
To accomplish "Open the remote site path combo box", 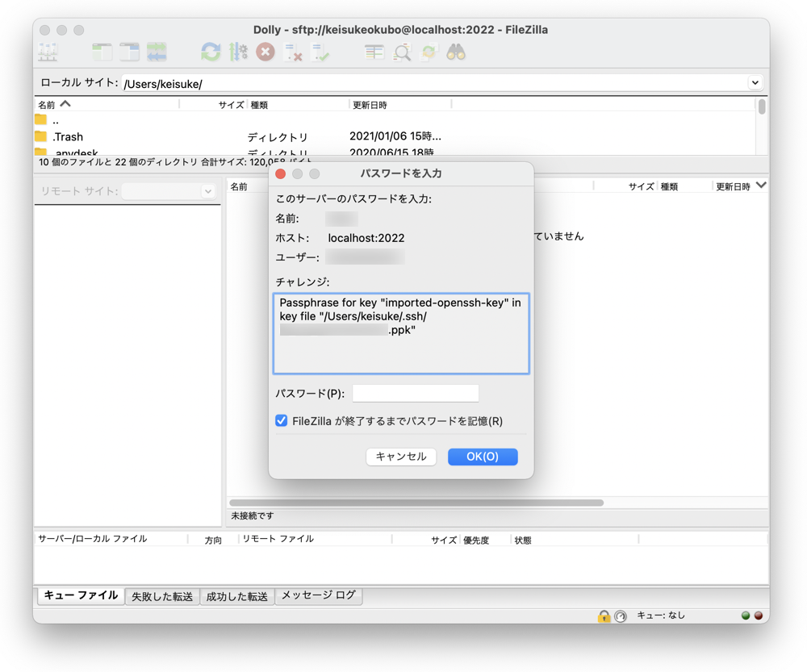I will [169, 191].
